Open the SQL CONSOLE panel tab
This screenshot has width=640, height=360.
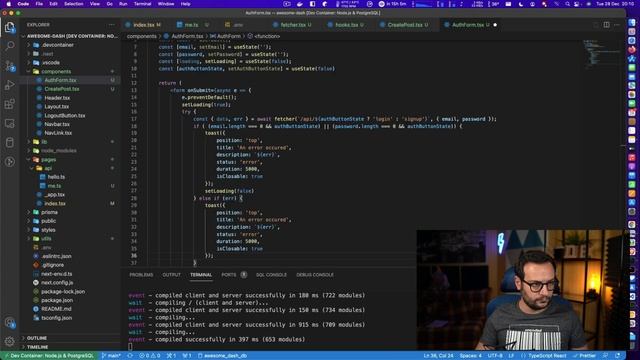point(271,275)
